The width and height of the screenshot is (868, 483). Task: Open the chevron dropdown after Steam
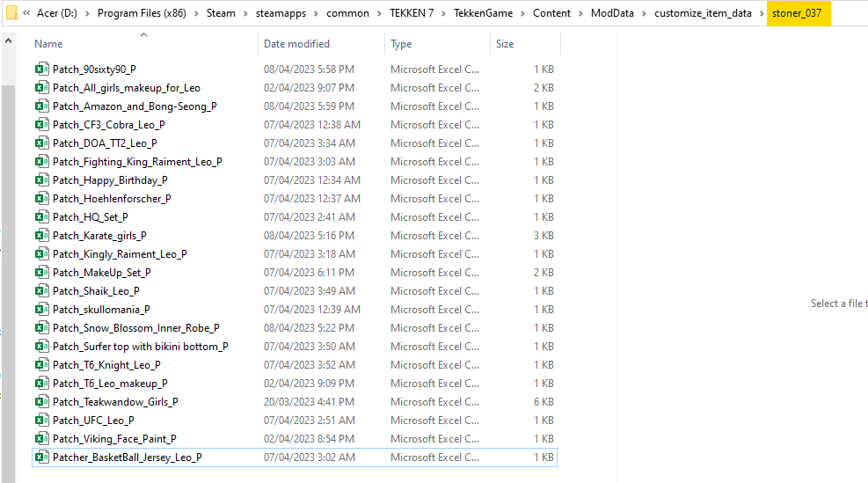click(x=245, y=13)
